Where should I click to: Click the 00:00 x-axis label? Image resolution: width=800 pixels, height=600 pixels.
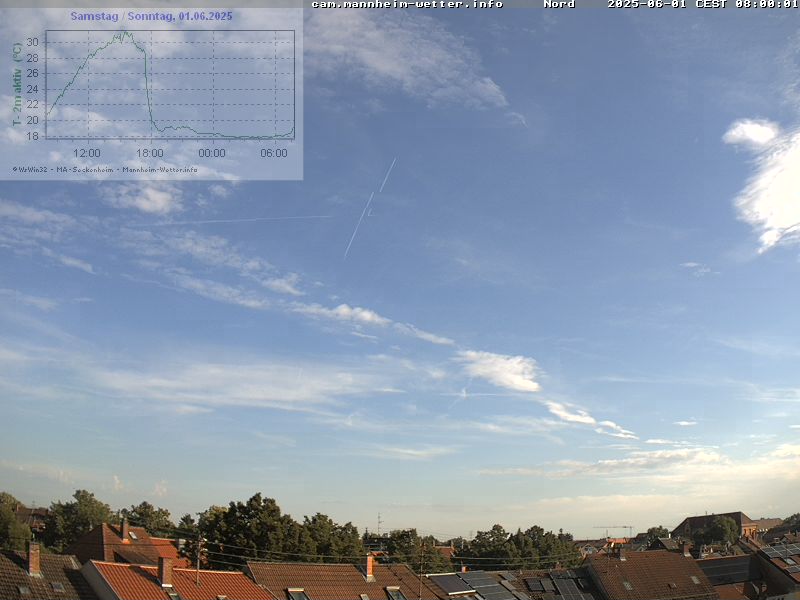(x=211, y=153)
